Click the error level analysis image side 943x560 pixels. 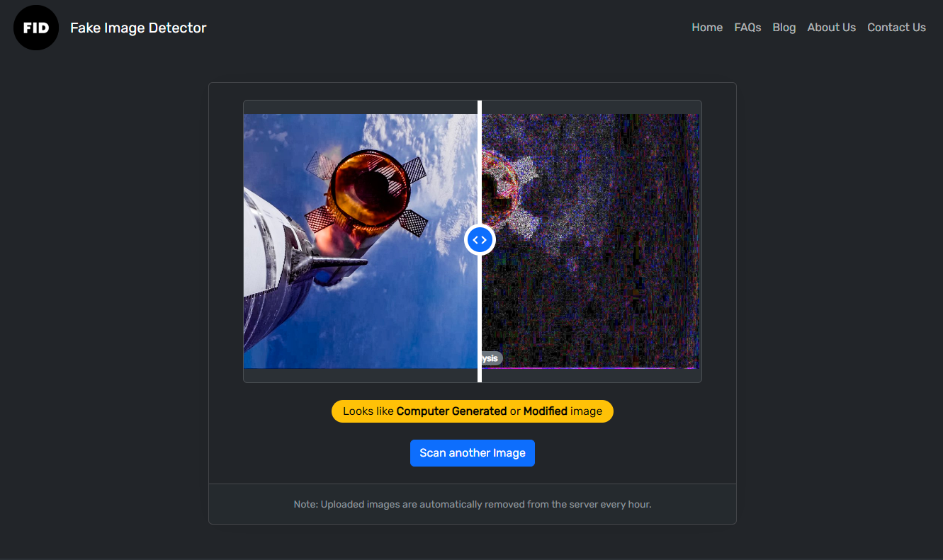pos(591,241)
